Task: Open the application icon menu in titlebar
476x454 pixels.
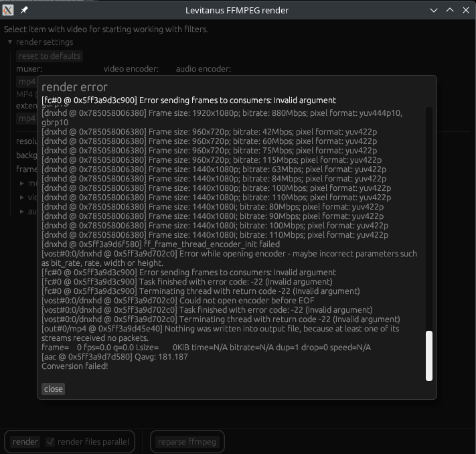Action: coord(8,10)
